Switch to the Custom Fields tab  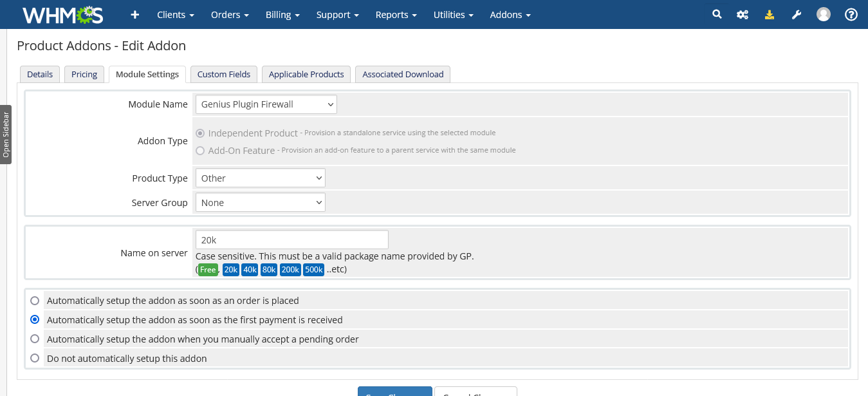pyautogui.click(x=224, y=75)
